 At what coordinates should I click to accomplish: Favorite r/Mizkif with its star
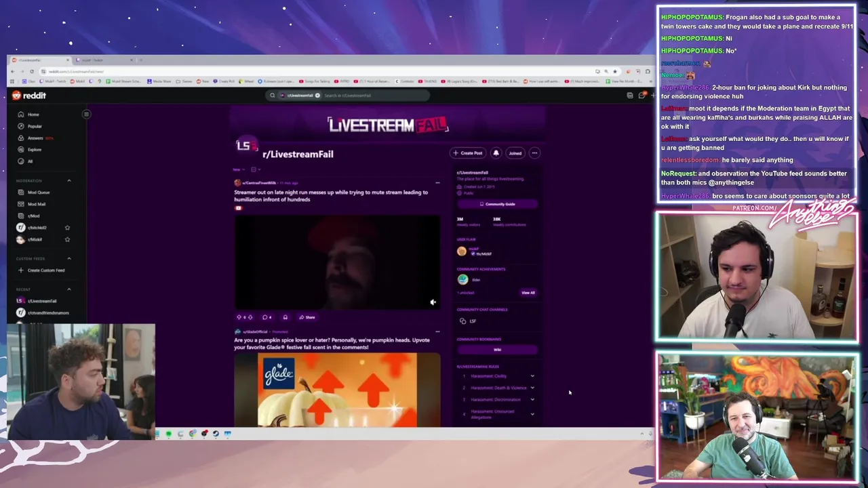point(67,239)
